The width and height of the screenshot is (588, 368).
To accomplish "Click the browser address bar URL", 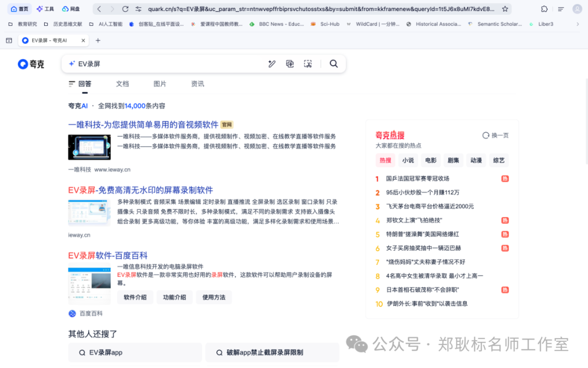I will (321, 9).
